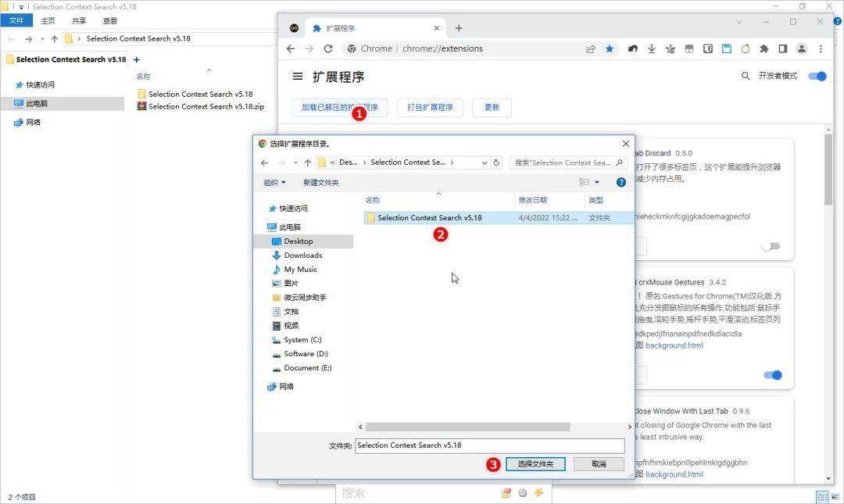This screenshot has width=844, height=504.
Task: Click the 取消 button
Action: 599,464
